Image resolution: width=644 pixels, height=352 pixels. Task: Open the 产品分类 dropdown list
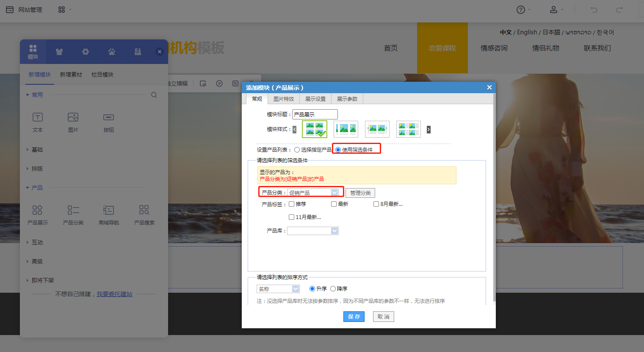pos(334,193)
